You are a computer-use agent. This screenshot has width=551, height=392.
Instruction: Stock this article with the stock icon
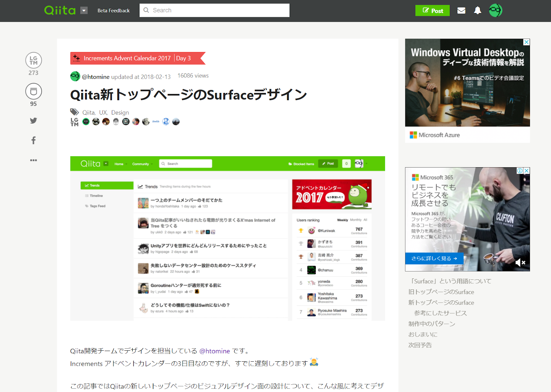point(33,91)
